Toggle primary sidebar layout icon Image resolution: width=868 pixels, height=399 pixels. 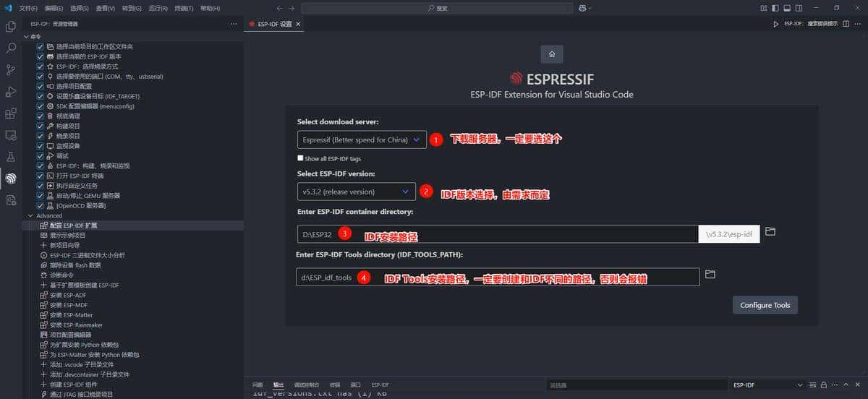(x=776, y=8)
